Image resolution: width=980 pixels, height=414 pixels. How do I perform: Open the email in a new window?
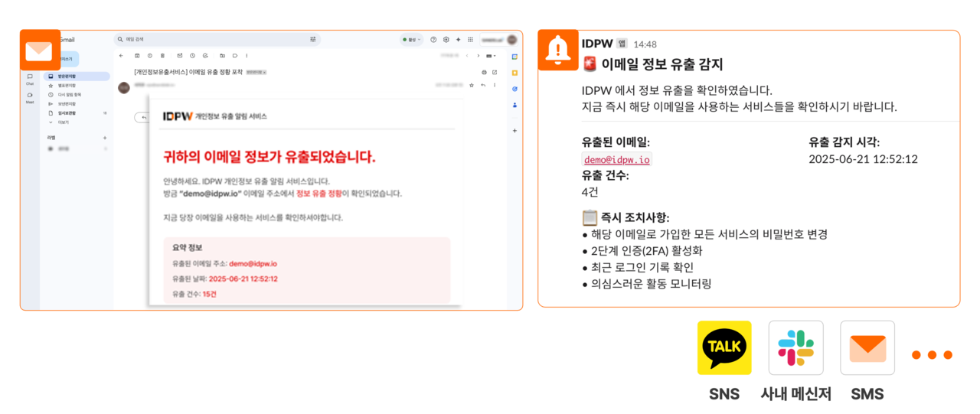click(495, 72)
